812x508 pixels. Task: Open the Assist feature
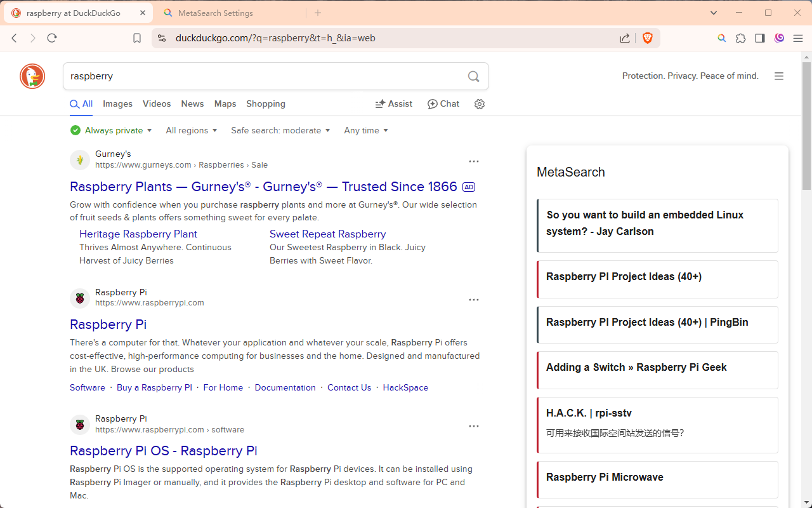pos(393,104)
